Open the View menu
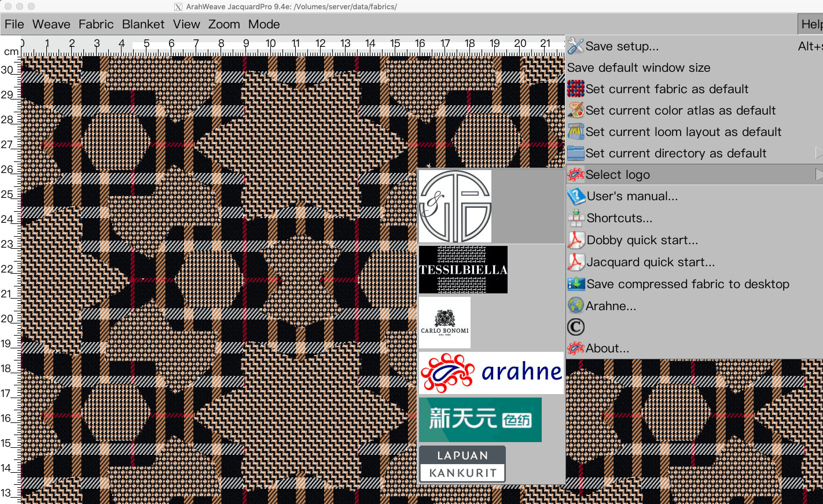 pos(186,24)
